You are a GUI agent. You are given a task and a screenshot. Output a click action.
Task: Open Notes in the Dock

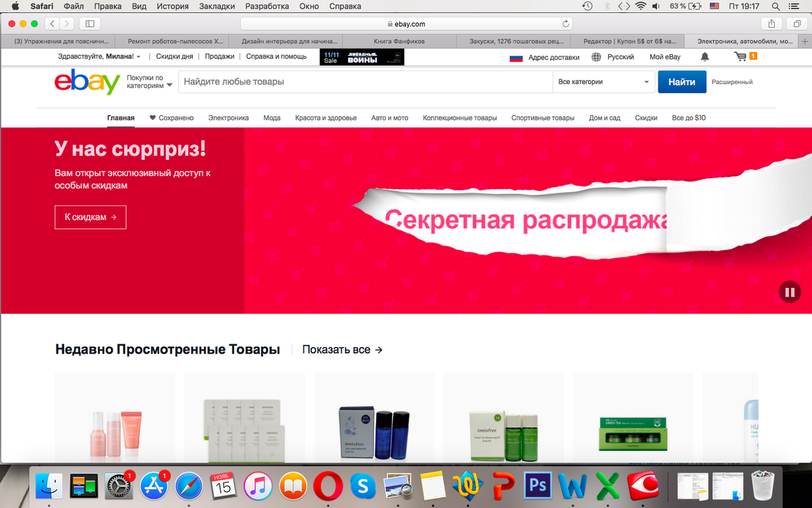point(432,485)
